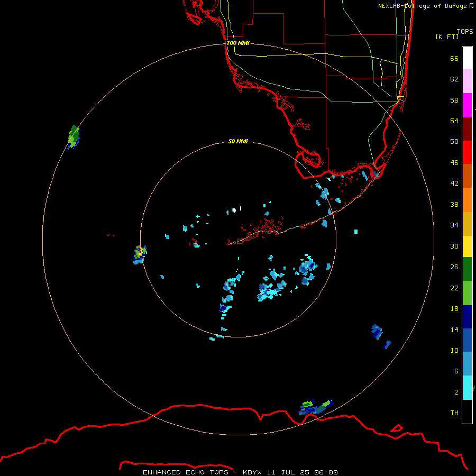Click the '22' legend value
The height and width of the screenshot is (476, 476).
click(454, 288)
